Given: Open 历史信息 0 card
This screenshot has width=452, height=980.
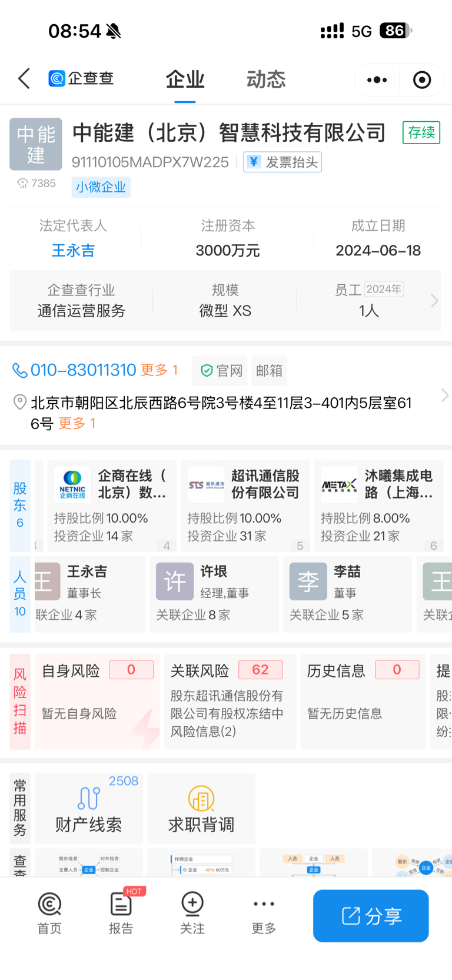Looking at the screenshot, I should coord(363,702).
